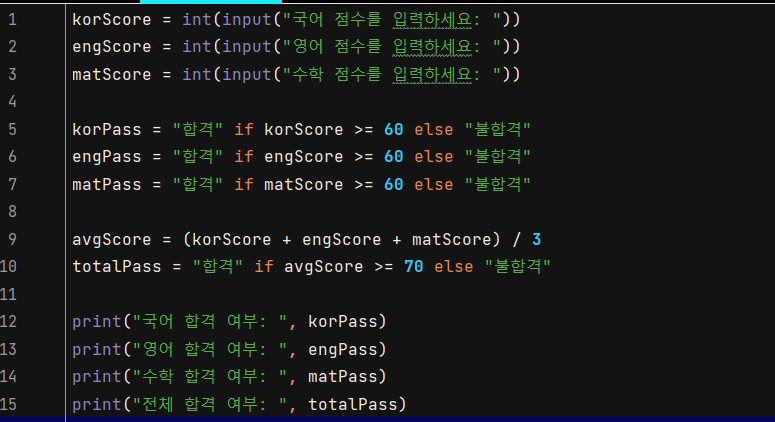This screenshot has width=775, height=422.
Task: Click avgScore variable at start of line 9
Action: coord(112,240)
